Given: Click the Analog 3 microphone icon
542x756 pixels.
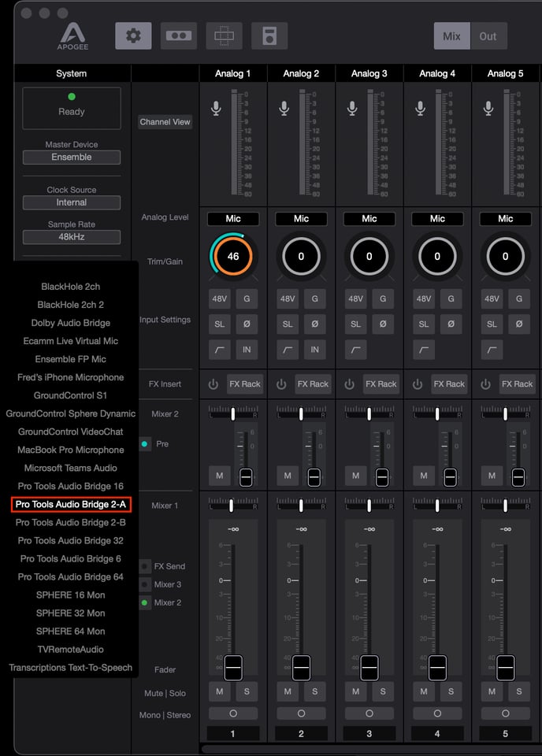Looking at the screenshot, I should [352, 109].
